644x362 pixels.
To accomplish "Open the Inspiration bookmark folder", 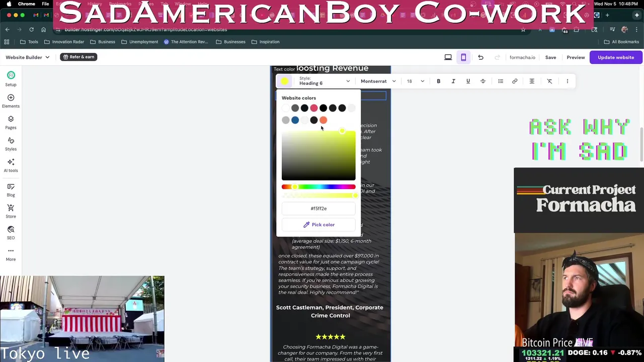I will [x=265, y=42].
